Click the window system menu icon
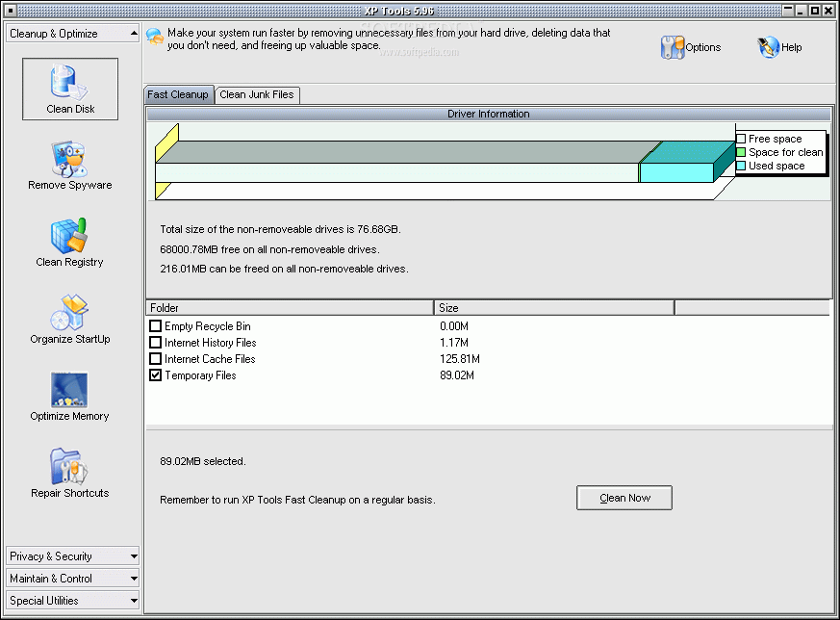This screenshot has height=620, width=840. pyautogui.click(x=10, y=11)
